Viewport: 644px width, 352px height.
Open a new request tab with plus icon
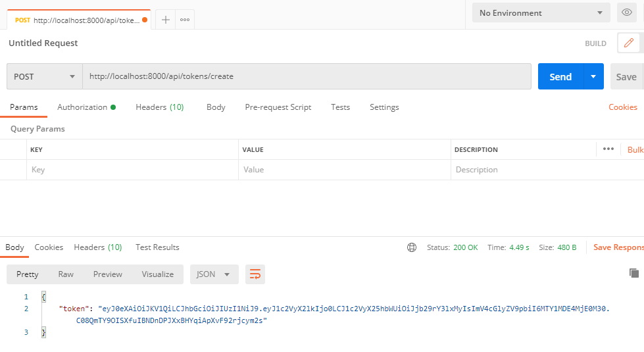[x=166, y=20]
